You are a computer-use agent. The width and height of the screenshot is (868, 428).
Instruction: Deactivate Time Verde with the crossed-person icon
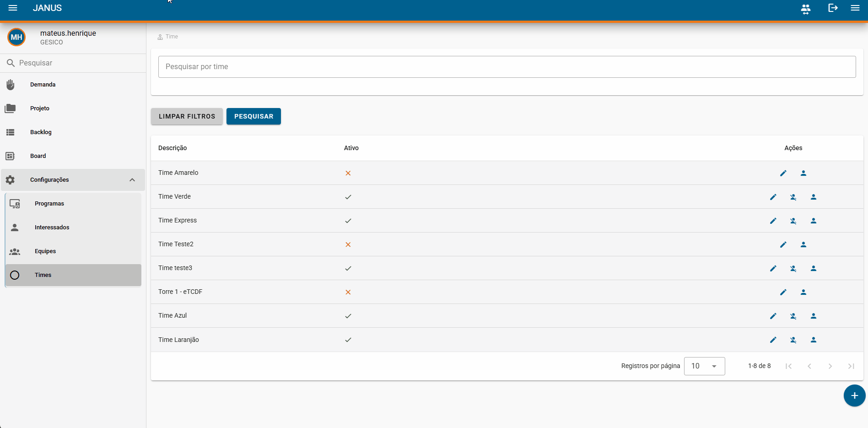point(793,197)
